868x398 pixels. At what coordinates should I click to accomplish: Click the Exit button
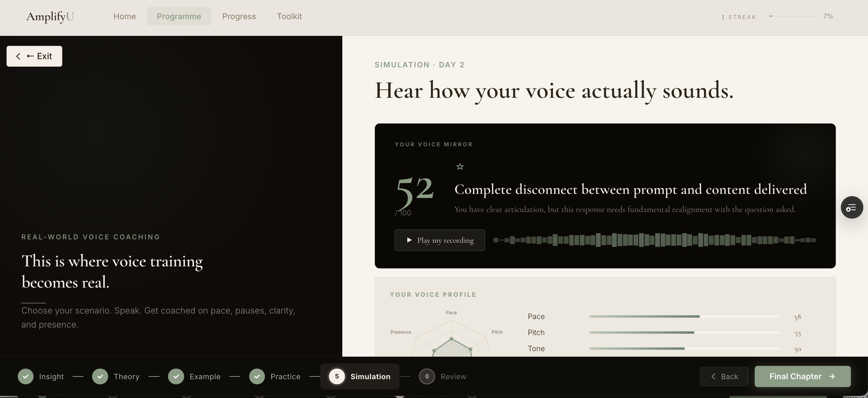coord(34,56)
